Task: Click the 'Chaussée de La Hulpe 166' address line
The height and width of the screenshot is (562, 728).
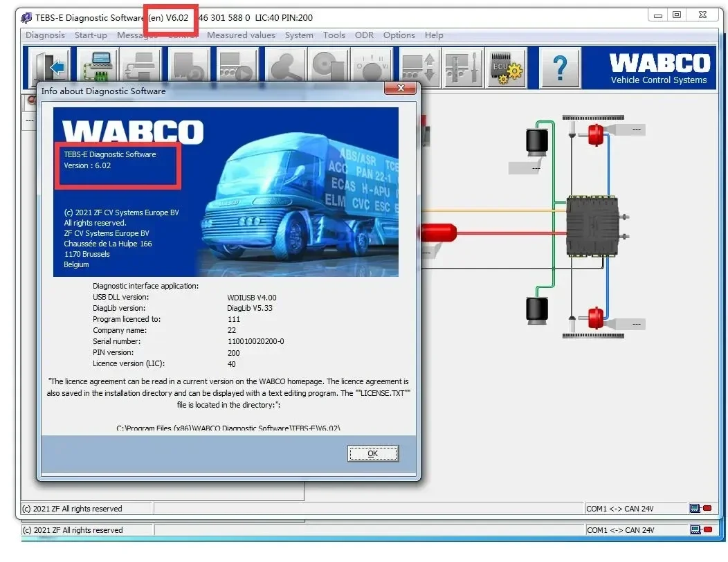Action: point(108,244)
